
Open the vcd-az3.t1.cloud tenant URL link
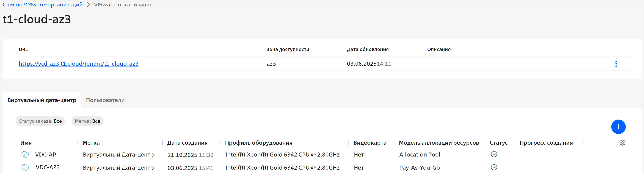click(78, 64)
